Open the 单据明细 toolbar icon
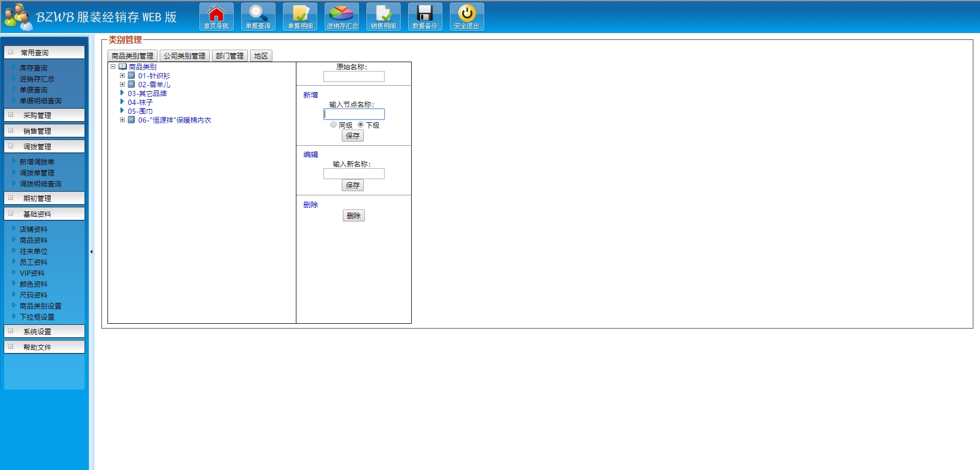The image size is (980, 470). [x=300, y=17]
